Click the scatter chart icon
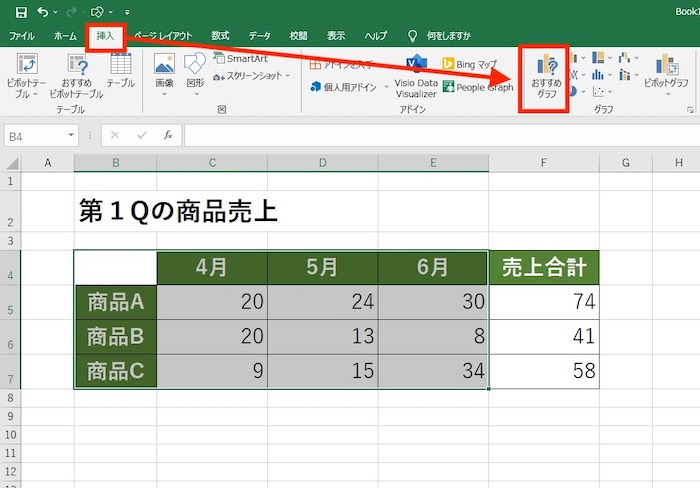The height and width of the screenshot is (488, 700). click(x=598, y=92)
